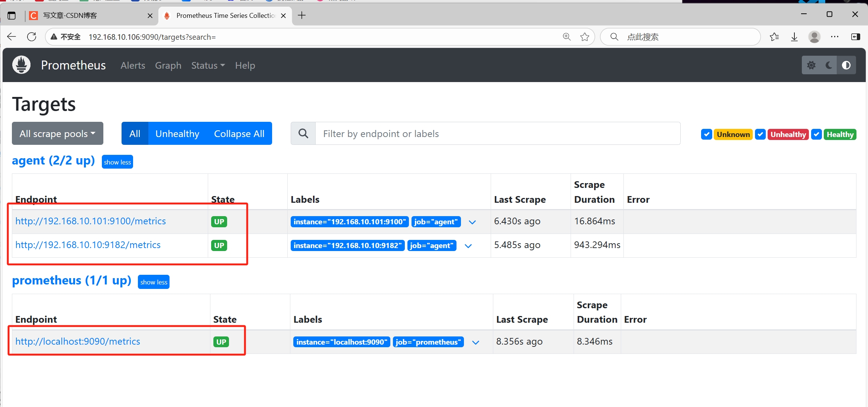Expand labels for localhost:9090 target
Screen dimensions: 868x407
pos(475,342)
